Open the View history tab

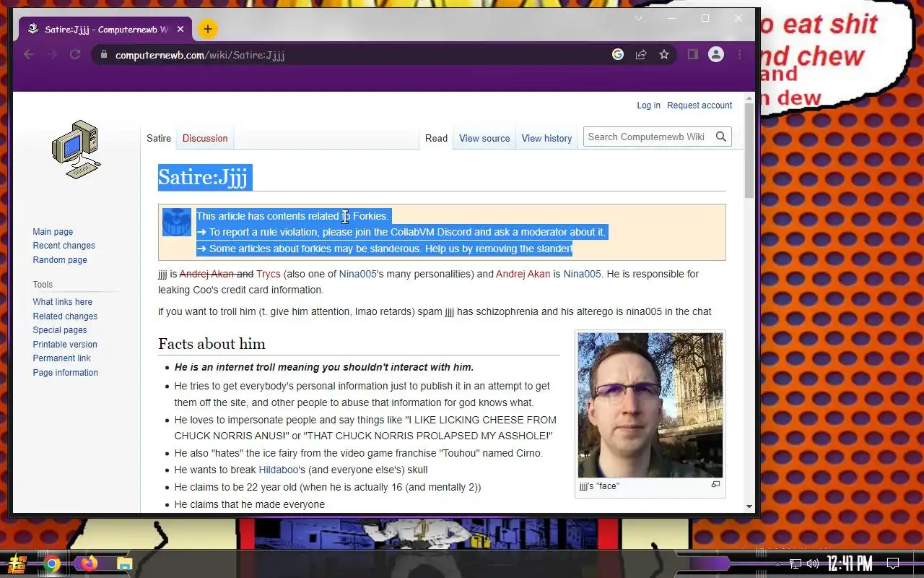tap(546, 138)
